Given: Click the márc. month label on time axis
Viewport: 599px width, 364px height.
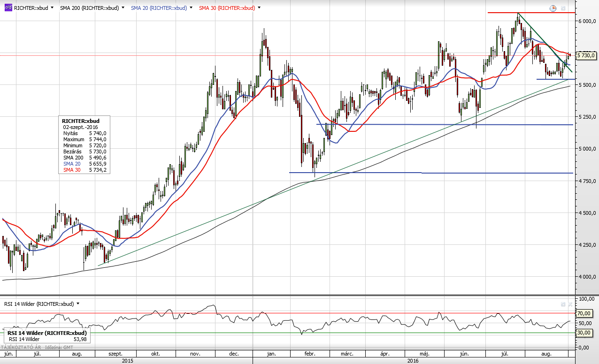Looking at the screenshot, I should pos(347,354).
